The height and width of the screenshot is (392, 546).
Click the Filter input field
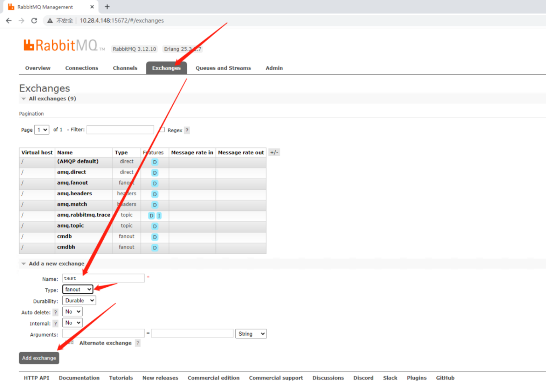click(x=120, y=130)
